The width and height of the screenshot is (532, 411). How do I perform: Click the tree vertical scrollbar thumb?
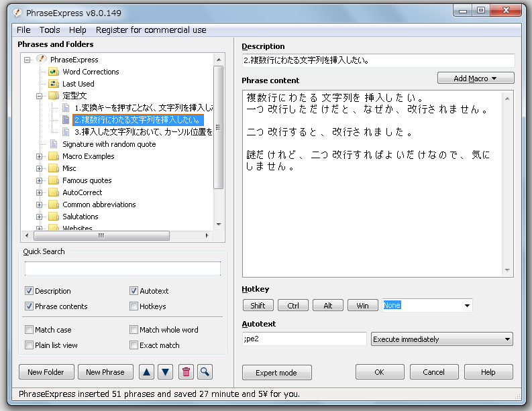(219, 127)
